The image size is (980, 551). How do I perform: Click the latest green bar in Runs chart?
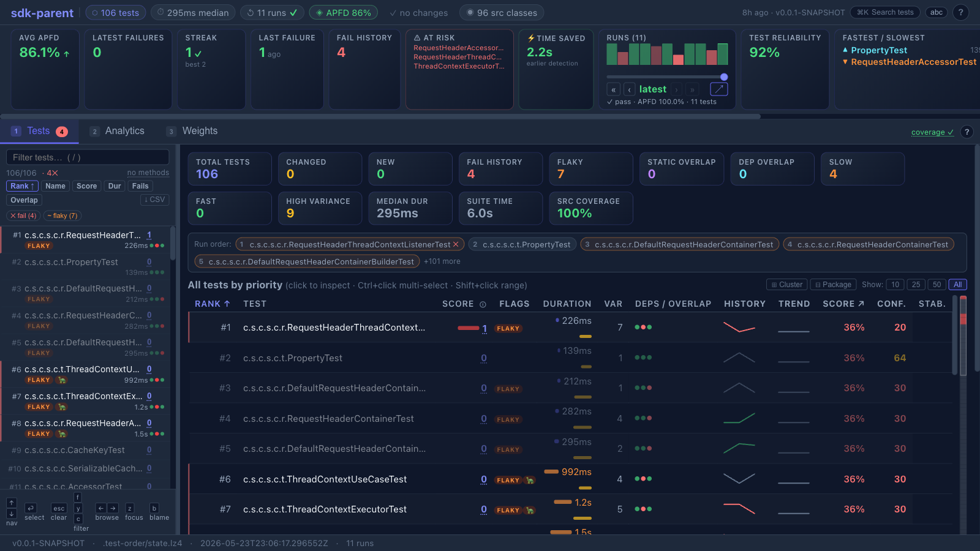pyautogui.click(x=723, y=54)
